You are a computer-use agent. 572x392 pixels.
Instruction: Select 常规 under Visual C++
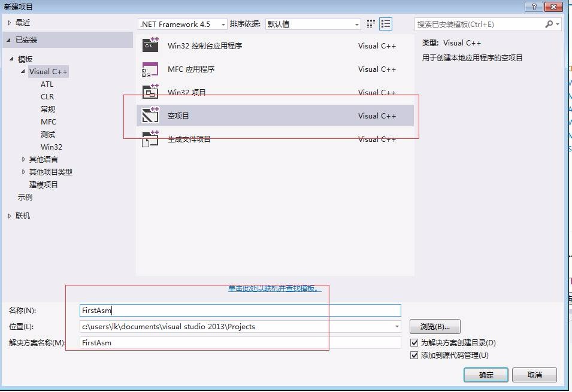click(x=48, y=109)
